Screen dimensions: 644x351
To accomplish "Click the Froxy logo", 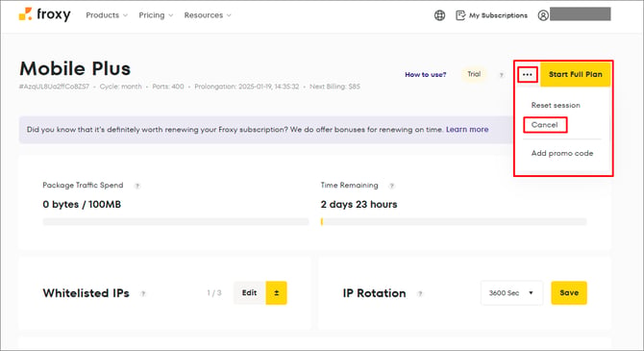I will 44,14.
